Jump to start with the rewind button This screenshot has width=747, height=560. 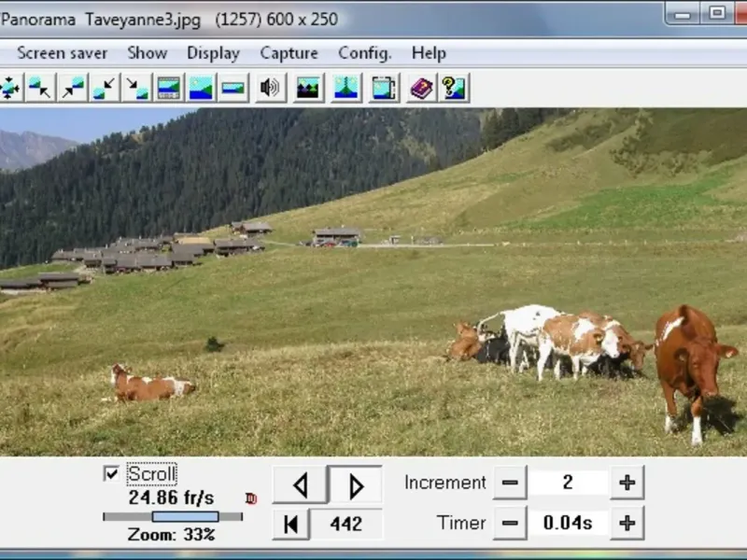coord(290,524)
